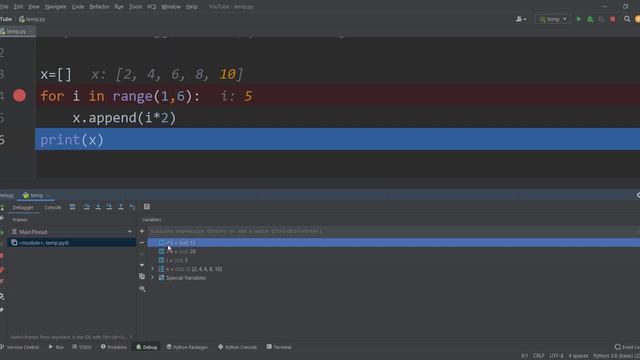Select the variable row i = 5
Viewport: 640px width, 360px height.
(x=394, y=260)
